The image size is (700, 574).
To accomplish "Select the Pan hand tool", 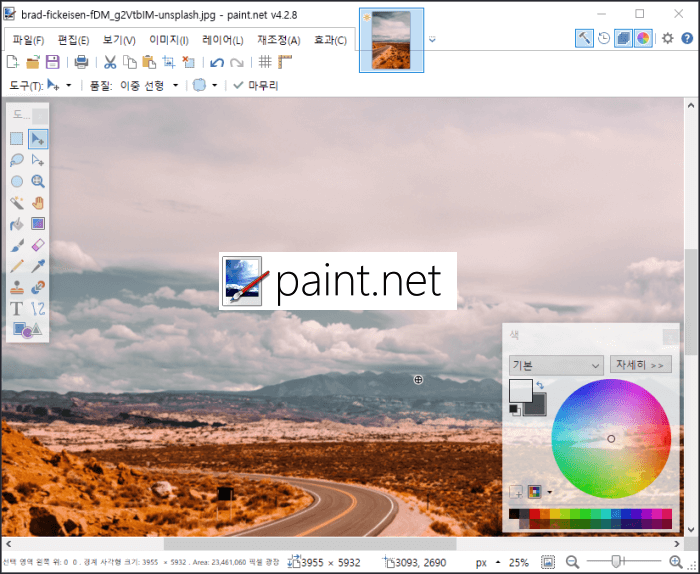I will (x=38, y=203).
